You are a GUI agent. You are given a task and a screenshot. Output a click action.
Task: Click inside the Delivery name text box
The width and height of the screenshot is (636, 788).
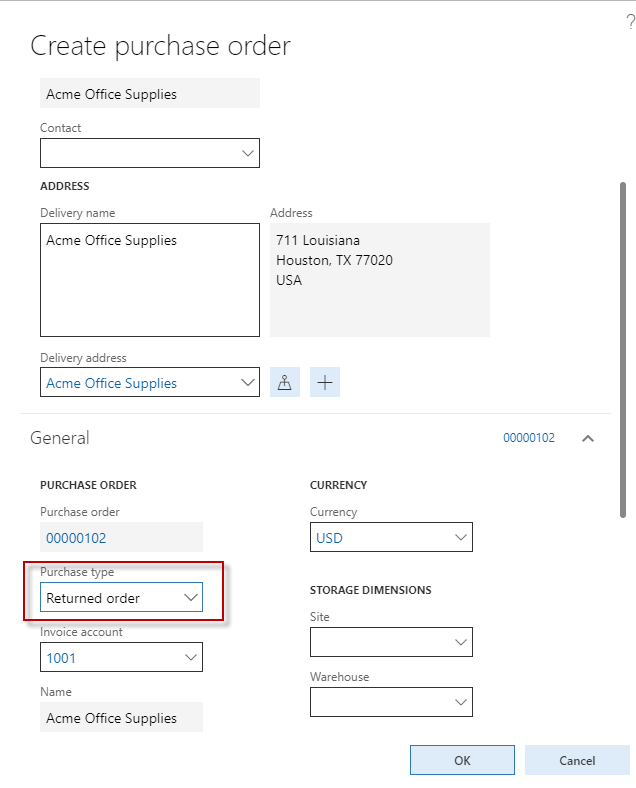[149, 280]
